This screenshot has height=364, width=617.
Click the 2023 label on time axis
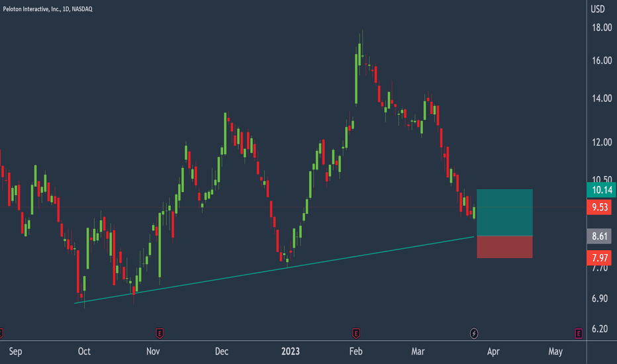pos(291,351)
